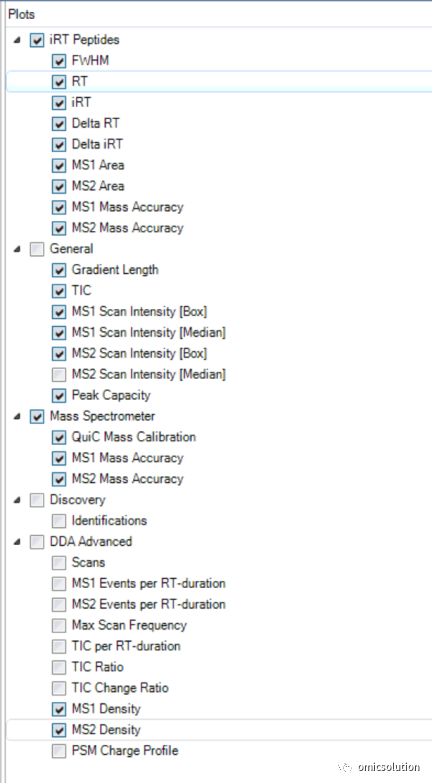The image size is (433, 784).
Task: Collapse the Discovery section arrow
Action: coord(18,500)
